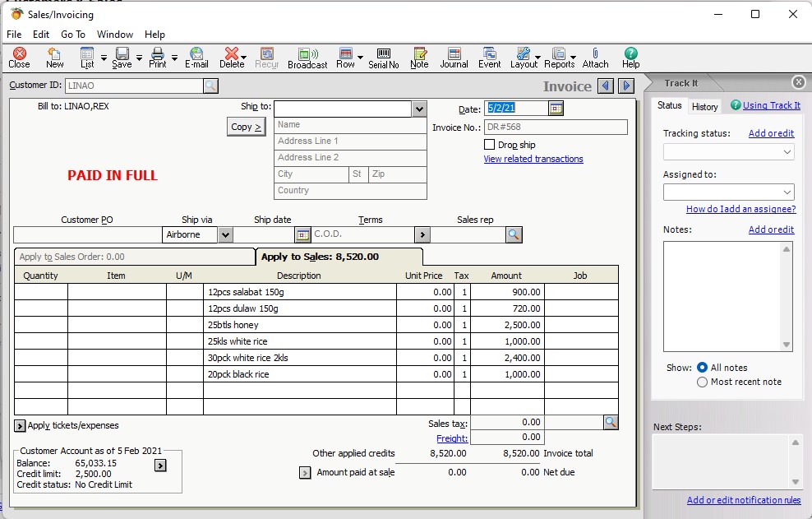Print the invoice using Print icon

click(x=158, y=58)
